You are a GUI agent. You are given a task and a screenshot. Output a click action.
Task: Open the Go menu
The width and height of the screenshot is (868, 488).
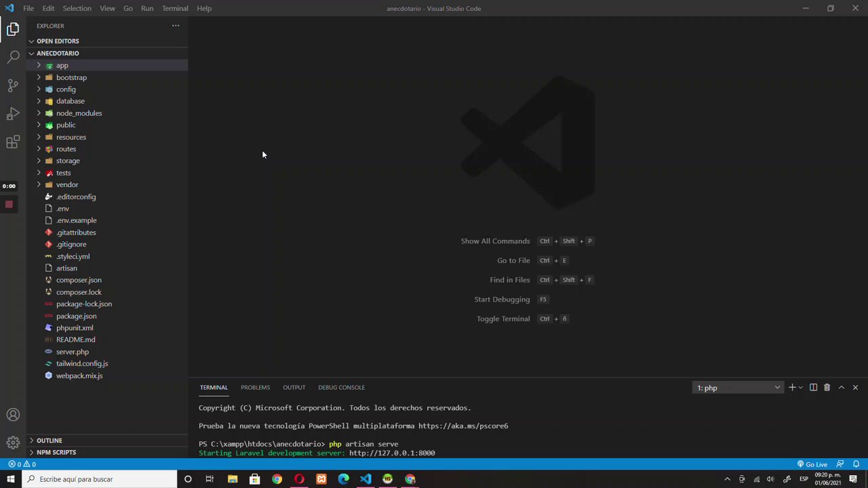pos(128,8)
